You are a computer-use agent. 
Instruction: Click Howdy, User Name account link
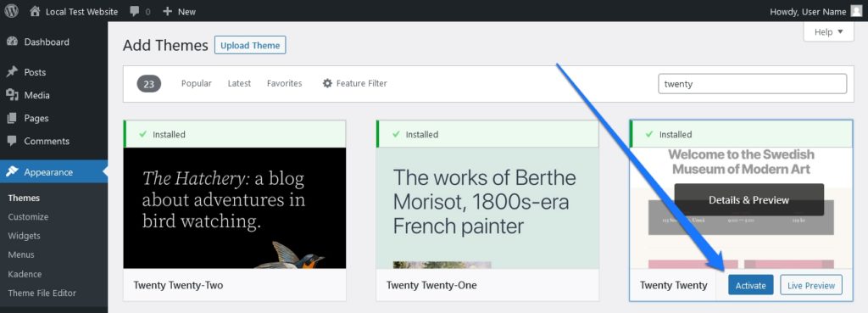[808, 11]
